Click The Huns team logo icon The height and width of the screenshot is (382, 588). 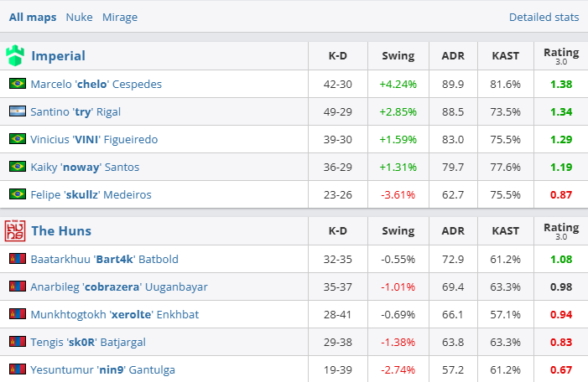16,230
